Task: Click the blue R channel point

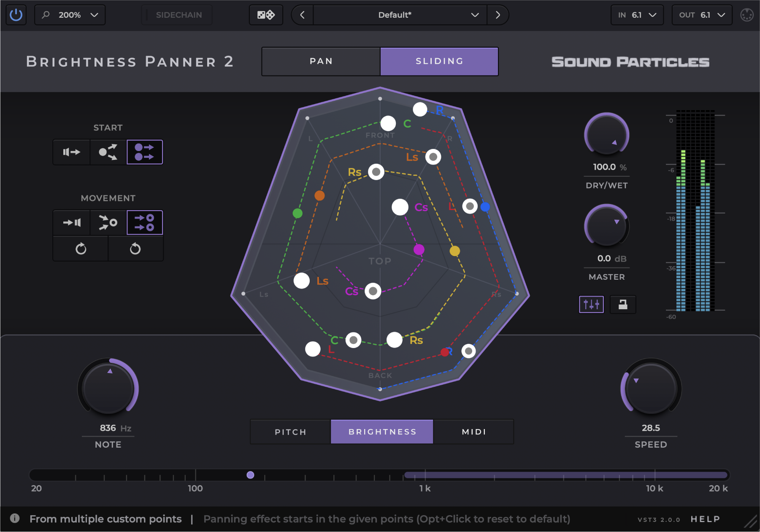Action: [x=485, y=207]
